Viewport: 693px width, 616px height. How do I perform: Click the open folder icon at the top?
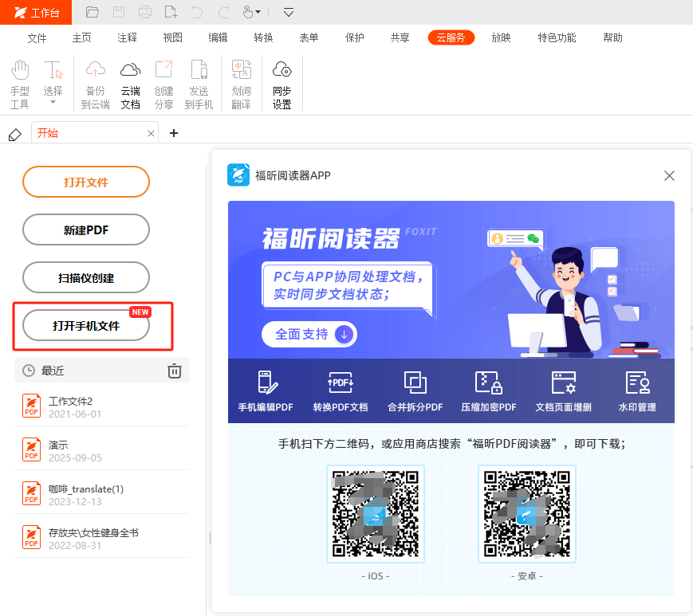(92, 12)
